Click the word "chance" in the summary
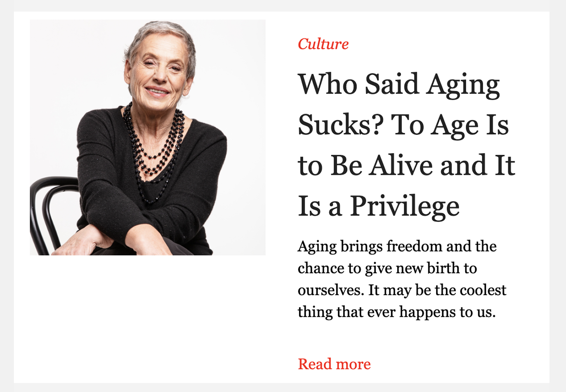This screenshot has height=392, width=566. tap(320, 268)
